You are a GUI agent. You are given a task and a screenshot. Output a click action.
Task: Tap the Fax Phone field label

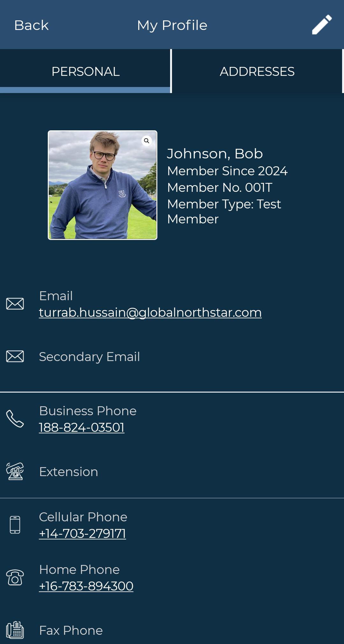pyautogui.click(x=71, y=630)
